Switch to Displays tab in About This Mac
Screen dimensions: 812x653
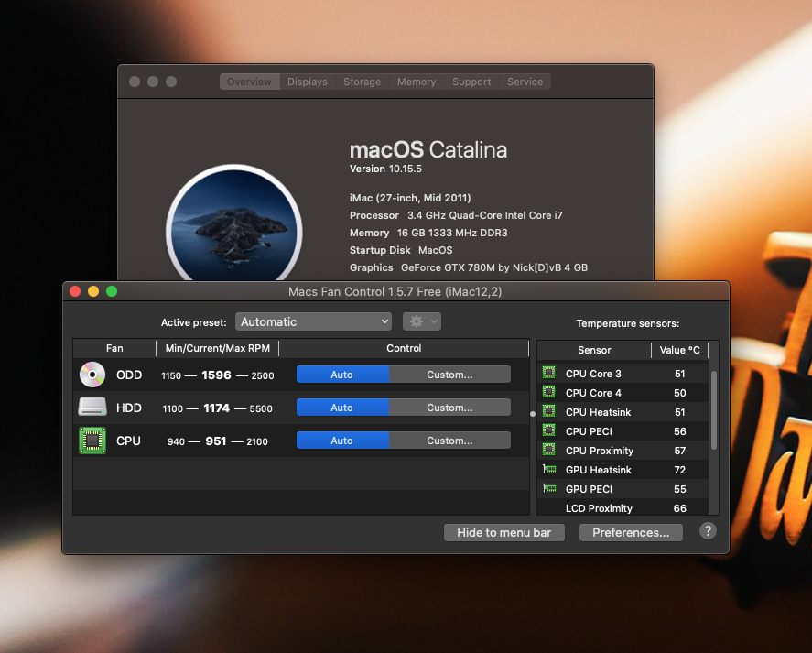click(308, 82)
